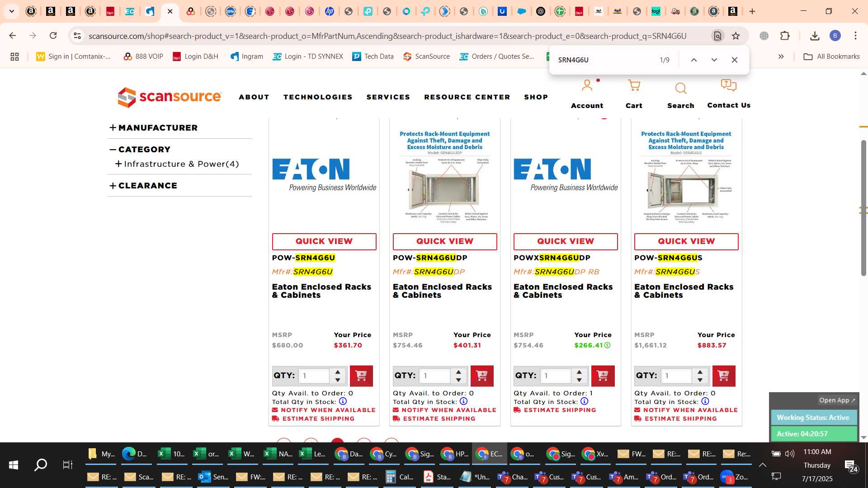This screenshot has width=868, height=488.
Task: Increase quantity for POWXSRN4G6UDP
Action: pos(579,372)
